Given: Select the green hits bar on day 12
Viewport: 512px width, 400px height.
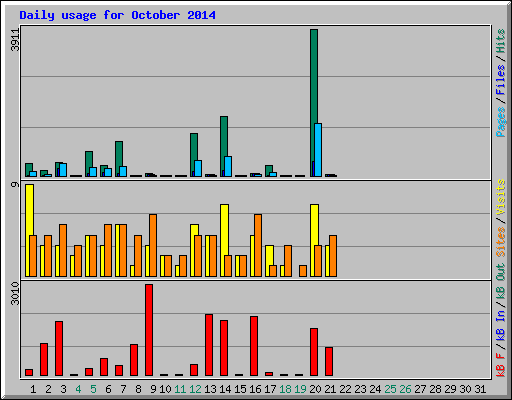Looking at the screenshot, I should 194,155.
